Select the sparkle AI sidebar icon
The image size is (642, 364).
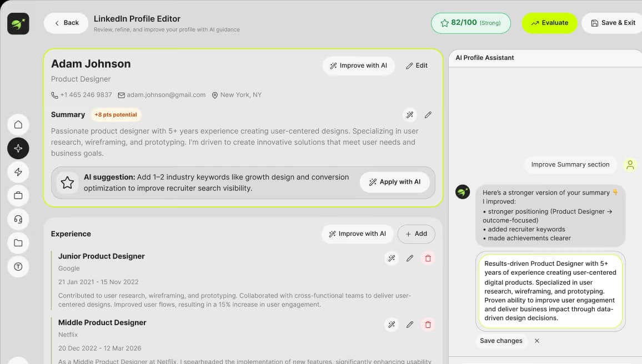click(x=18, y=148)
